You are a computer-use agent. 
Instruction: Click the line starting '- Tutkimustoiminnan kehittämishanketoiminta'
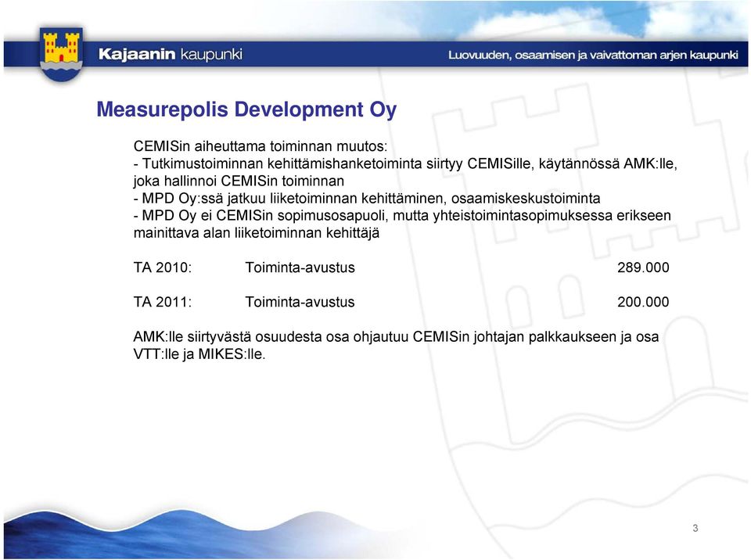click(x=405, y=163)
